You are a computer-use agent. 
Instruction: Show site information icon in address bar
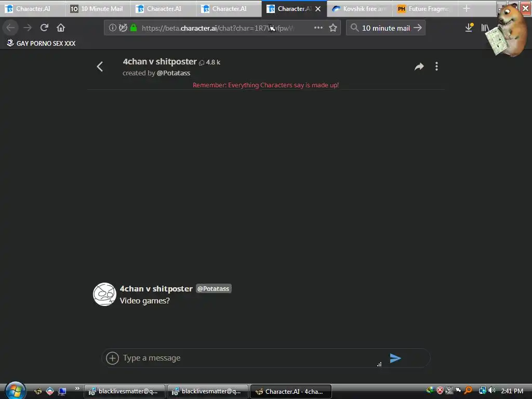click(x=112, y=28)
